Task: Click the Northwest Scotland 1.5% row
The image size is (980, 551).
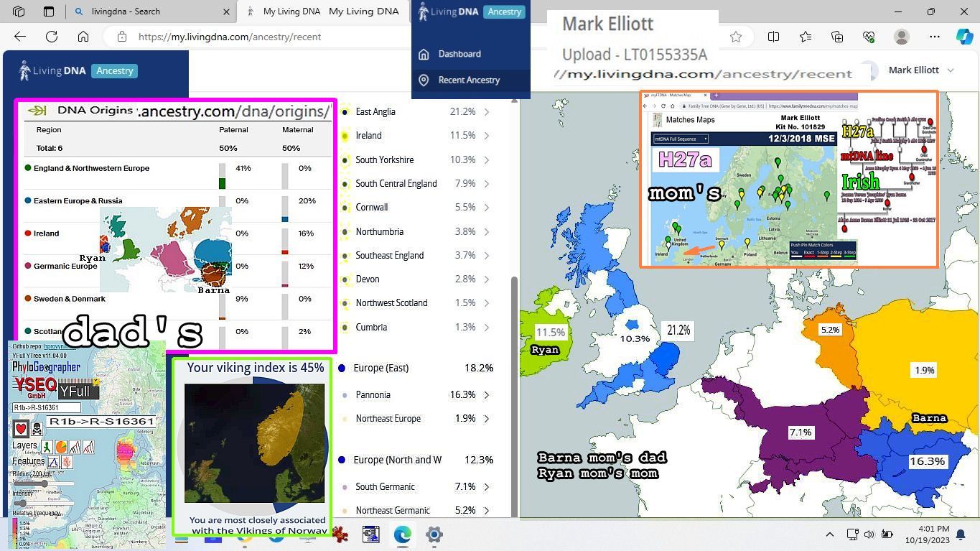Action: click(x=416, y=302)
